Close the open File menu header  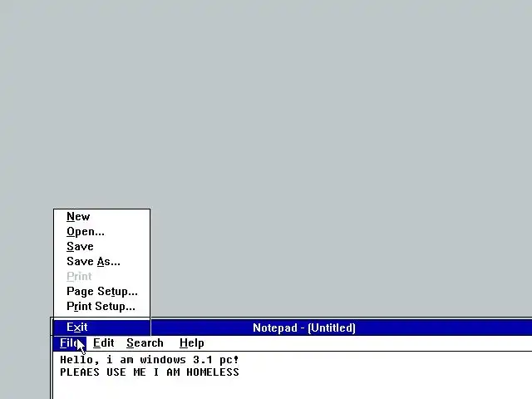pyautogui.click(x=70, y=343)
